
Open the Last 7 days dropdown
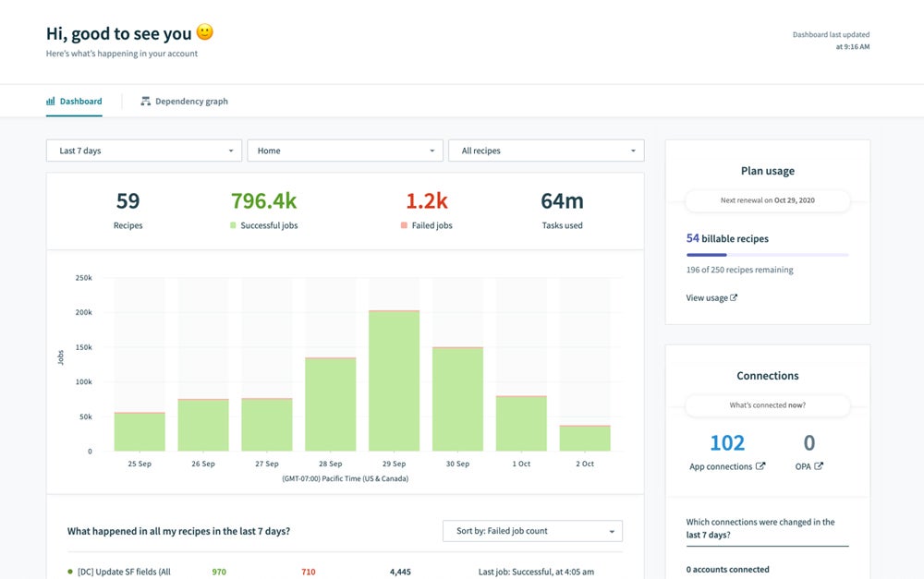144,151
